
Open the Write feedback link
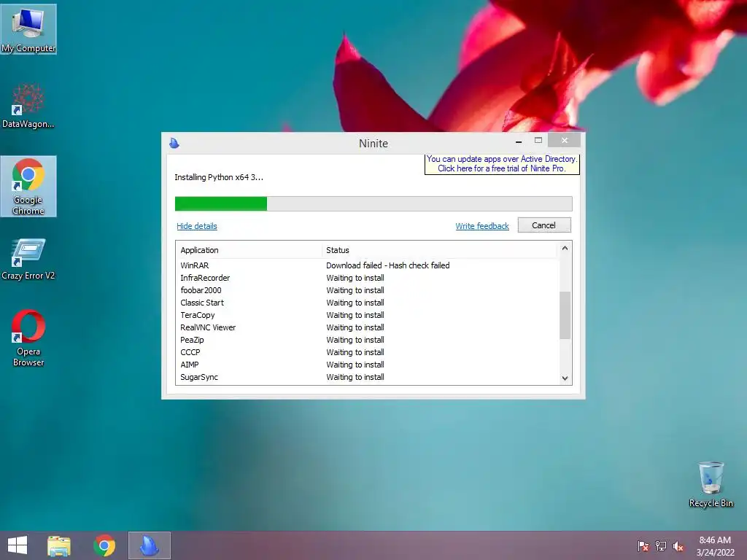tap(482, 226)
